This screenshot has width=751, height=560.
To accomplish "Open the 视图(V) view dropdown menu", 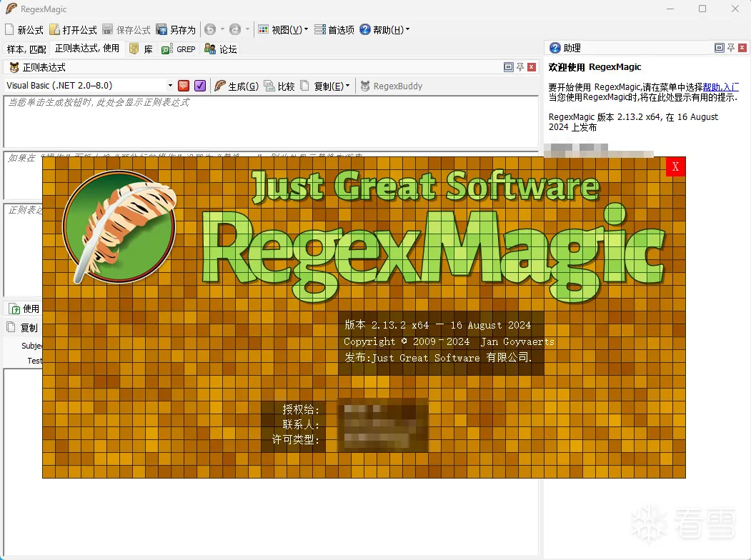I will point(284,30).
